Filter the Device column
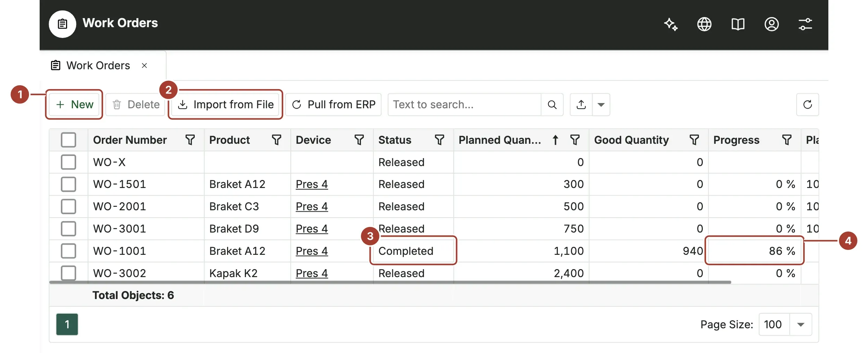Screen dimensions: 868x353 coord(359,140)
